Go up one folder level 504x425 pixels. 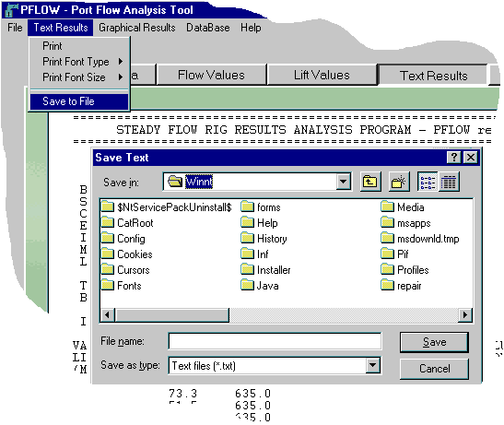(x=370, y=182)
